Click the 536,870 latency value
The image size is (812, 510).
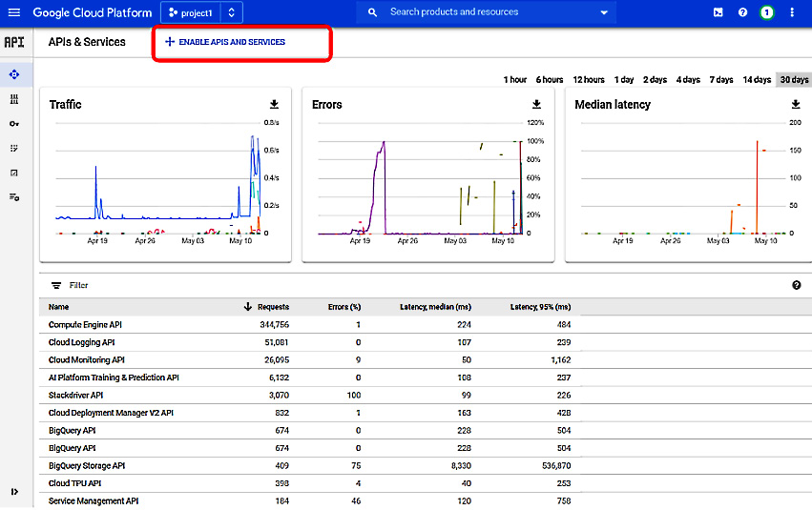point(556,465)
